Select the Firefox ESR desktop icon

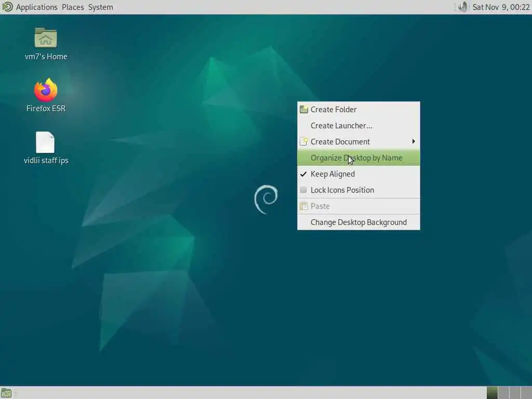(46, 90)
